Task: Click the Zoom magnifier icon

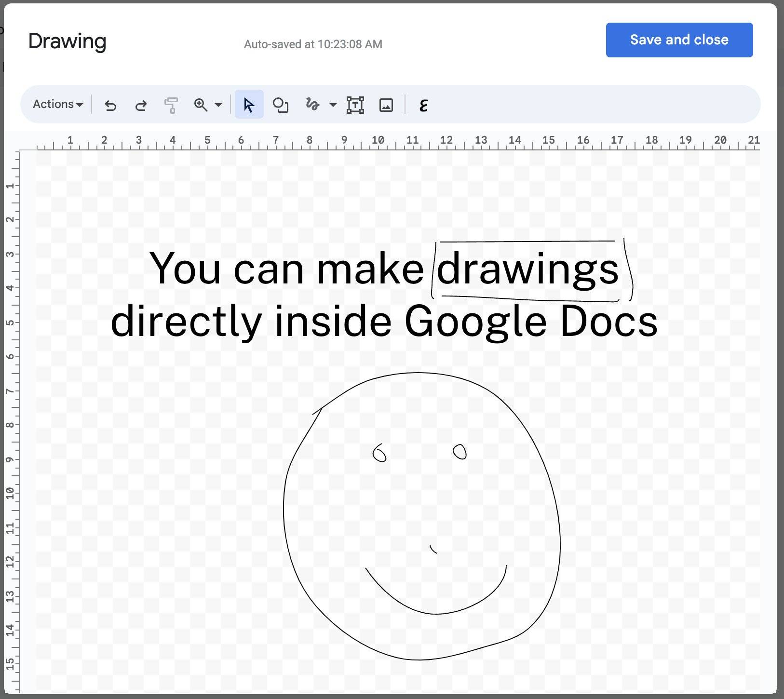Action: [201, 105]
